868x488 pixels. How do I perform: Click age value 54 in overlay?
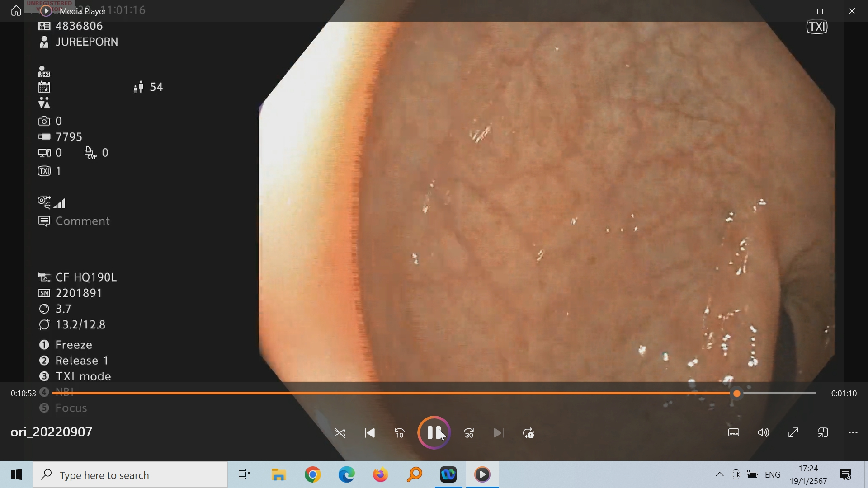point(156,87)
